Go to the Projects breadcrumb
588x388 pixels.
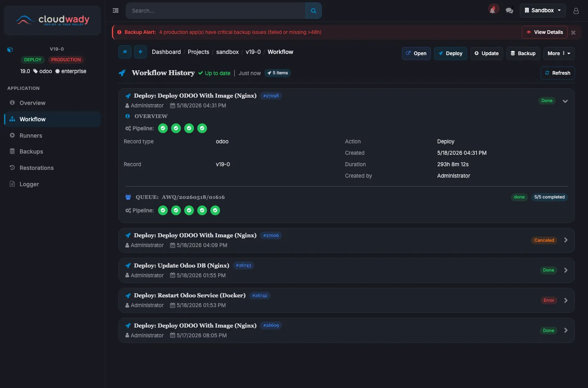(198, 52)
